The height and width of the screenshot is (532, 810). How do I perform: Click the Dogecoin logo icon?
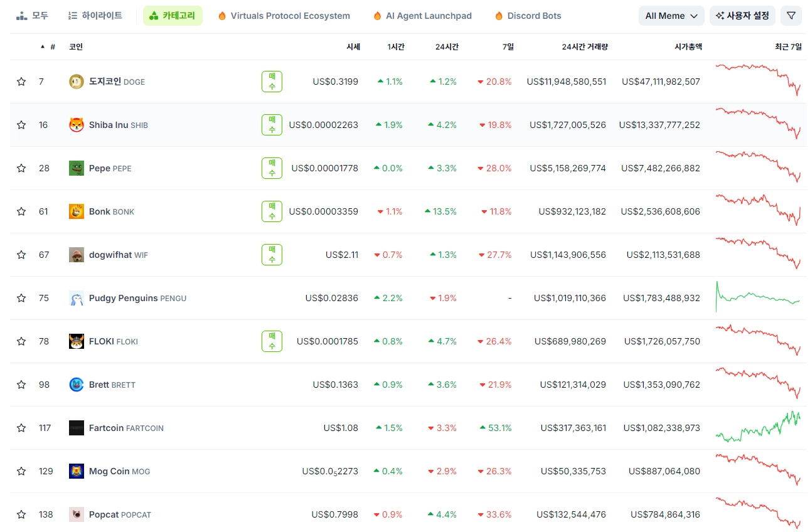[77, 82]
